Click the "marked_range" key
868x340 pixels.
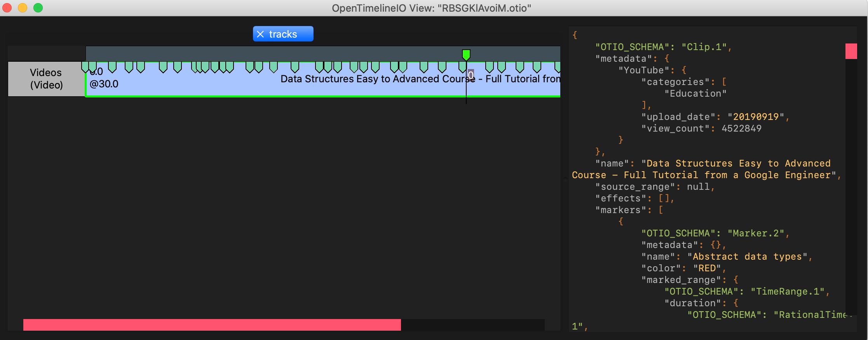(682, 280)
